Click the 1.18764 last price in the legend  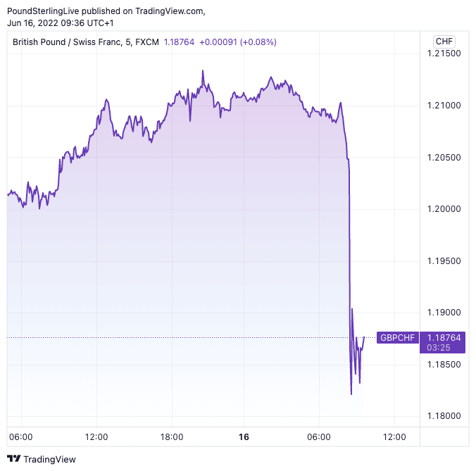pyautogui.click(x=179, y=42)
